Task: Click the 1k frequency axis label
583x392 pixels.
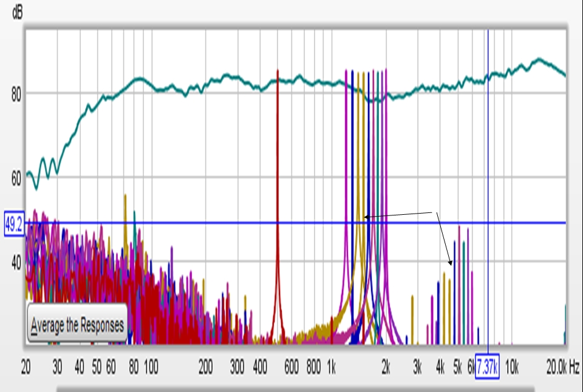Action: click(332, 367)
